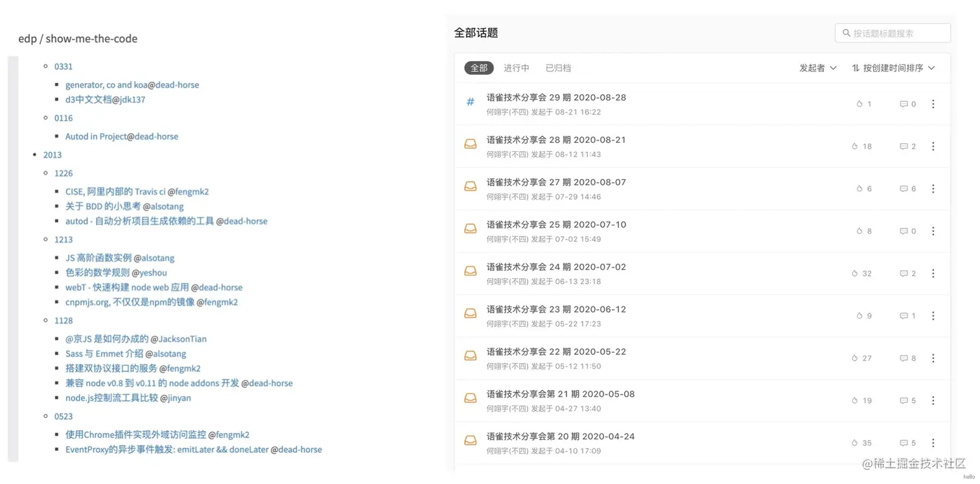
Task: Open the 按创建时间排序 sort dropdown
Action: [x=893, y=68]
